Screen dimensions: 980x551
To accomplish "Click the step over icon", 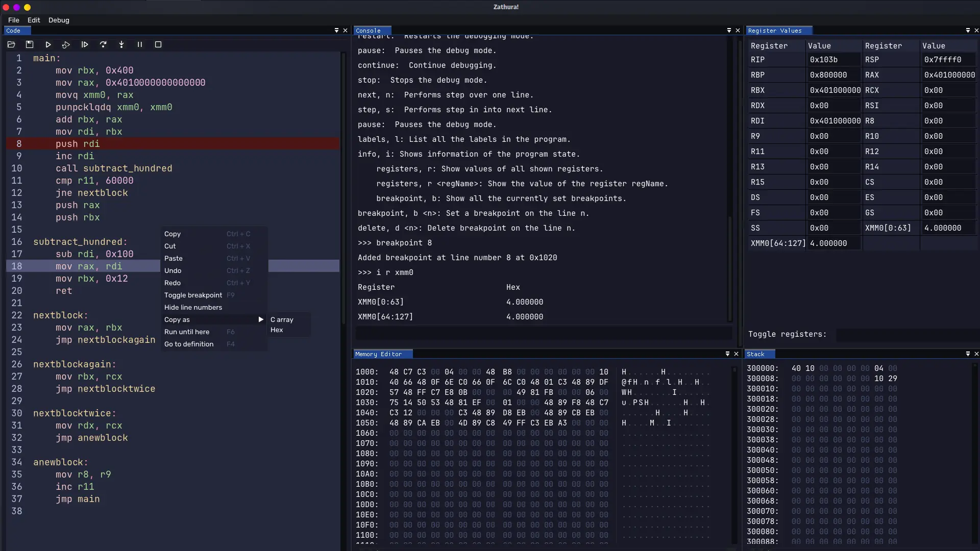I will 103,45.
